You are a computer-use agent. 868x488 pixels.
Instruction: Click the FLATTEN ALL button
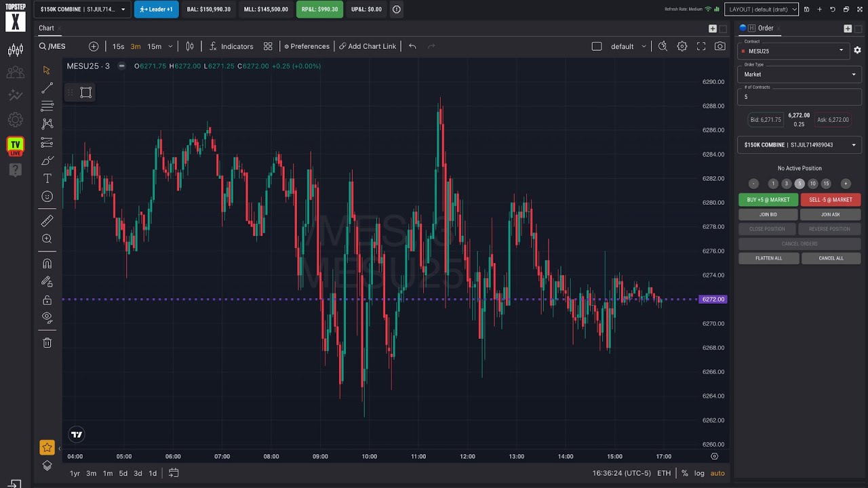point(768,258)
